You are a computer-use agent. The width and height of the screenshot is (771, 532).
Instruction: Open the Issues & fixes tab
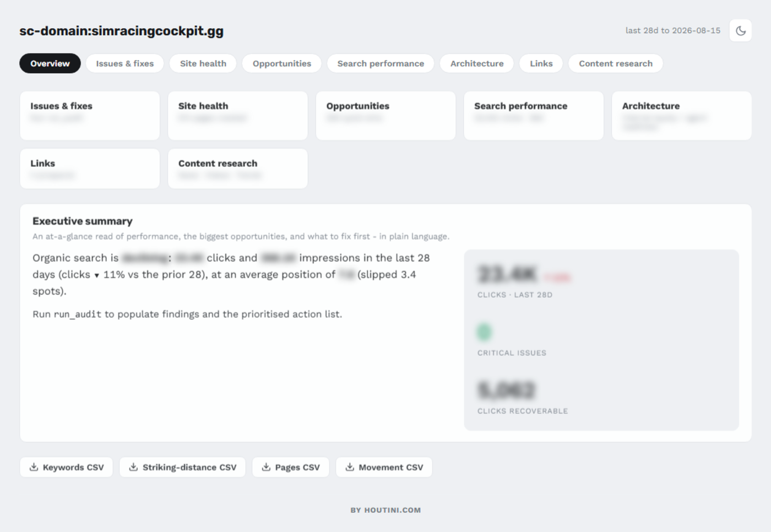point(125,63)
